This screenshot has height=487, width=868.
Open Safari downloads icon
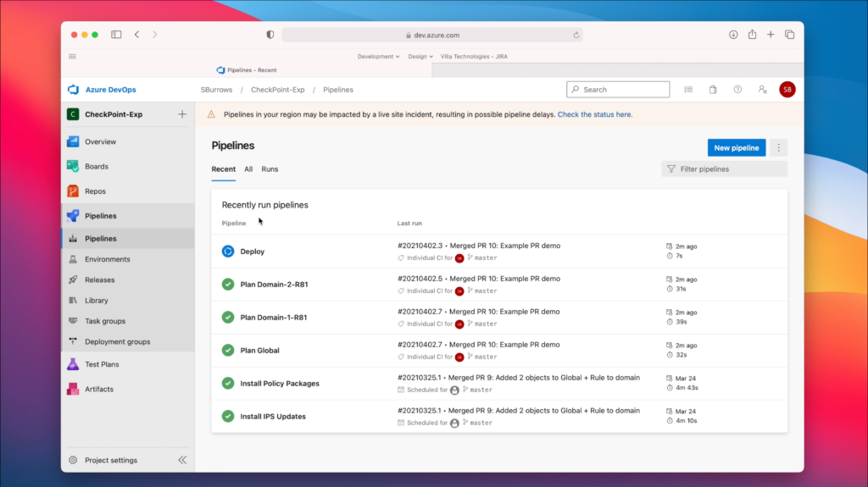(733, 35)
